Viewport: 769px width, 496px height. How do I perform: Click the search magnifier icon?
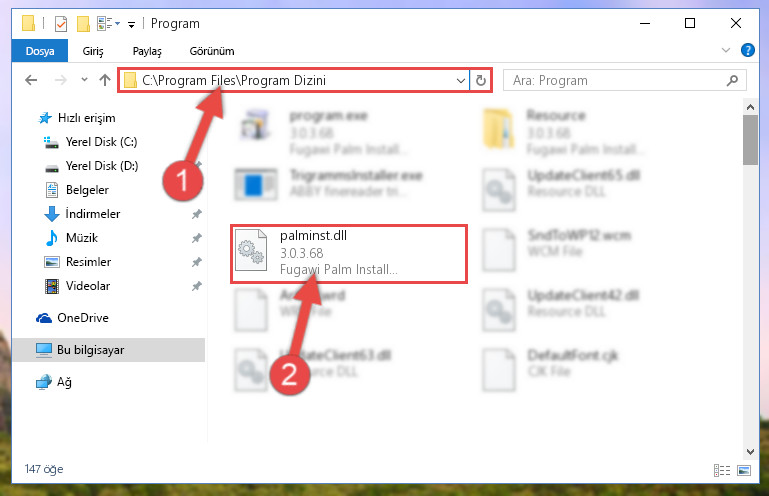732,80
